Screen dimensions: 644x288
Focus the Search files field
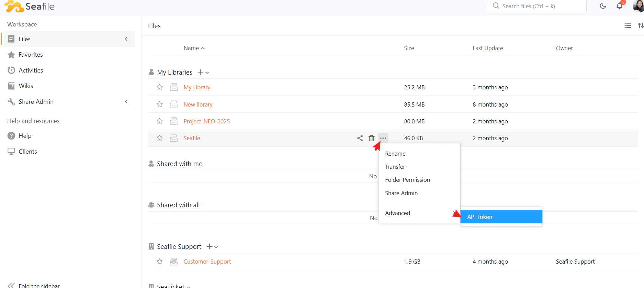click(537, 6)
